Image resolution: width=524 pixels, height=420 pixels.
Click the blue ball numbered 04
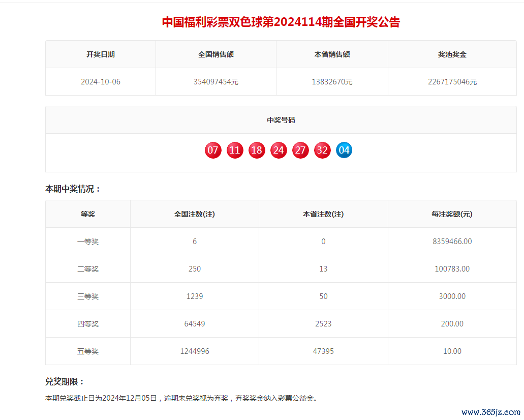(344, 150)
